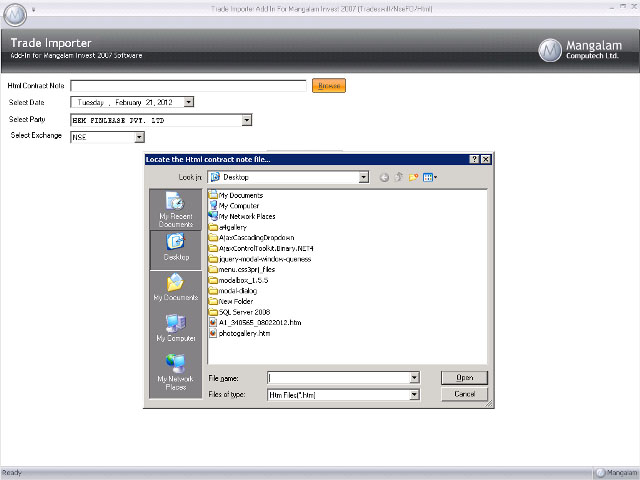The image size is (640, 480).
Task: Click the dialog Help question-mark button
Action: [474, 159]
